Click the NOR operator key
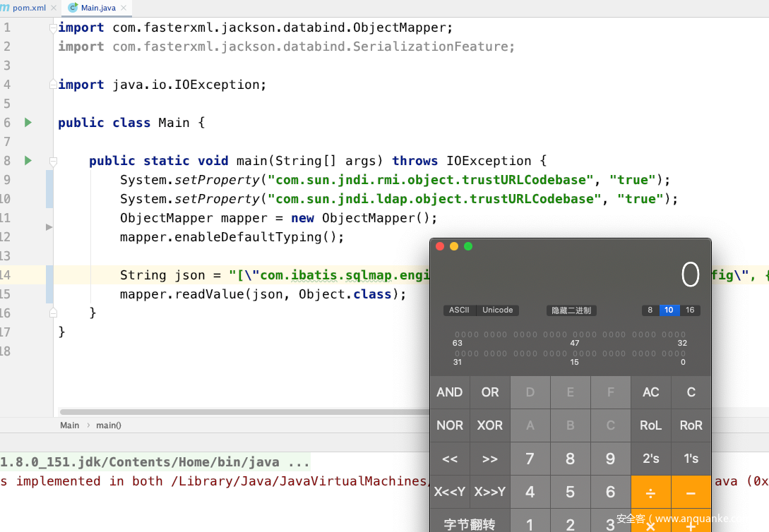This screenshot has height=532, width=769. tap(450, 425)
